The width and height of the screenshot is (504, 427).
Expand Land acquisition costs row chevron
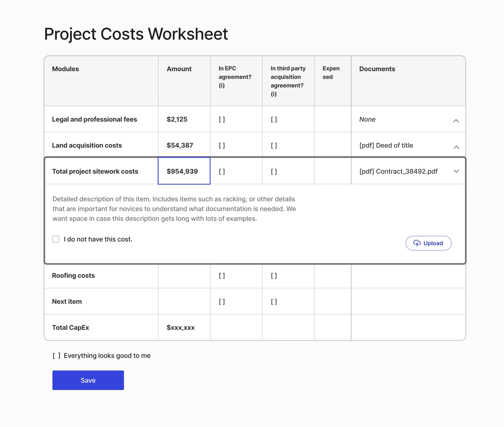pyautogui.click(x=456, y=147)
